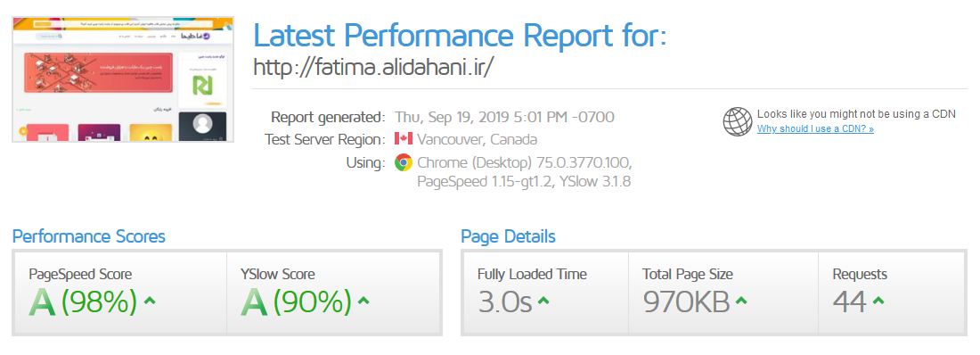Click the Vancouver, Canada server region text

tap(477, 139)
